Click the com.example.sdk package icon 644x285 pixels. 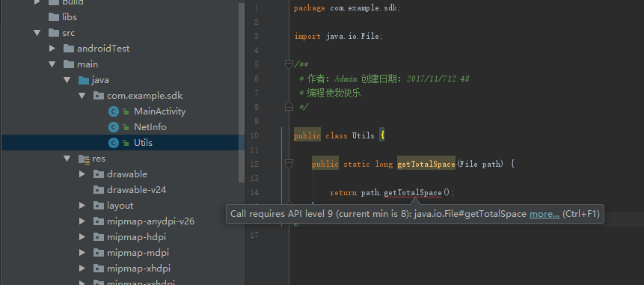[x=99, y=96]
